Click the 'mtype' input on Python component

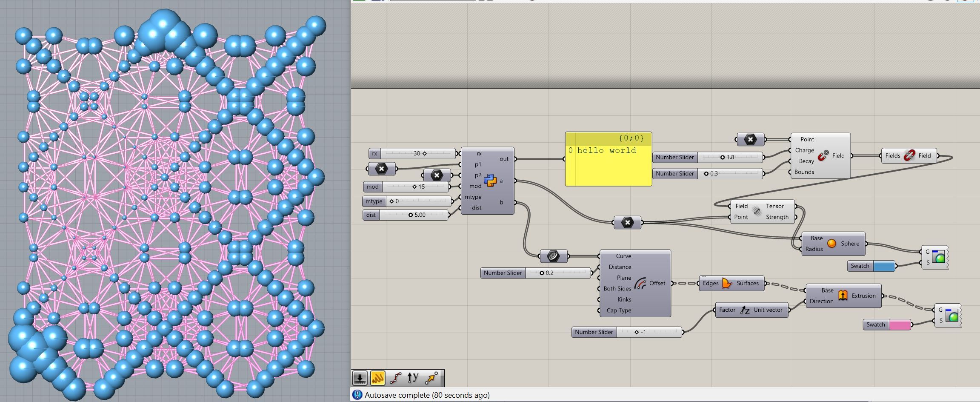(473, 197)
